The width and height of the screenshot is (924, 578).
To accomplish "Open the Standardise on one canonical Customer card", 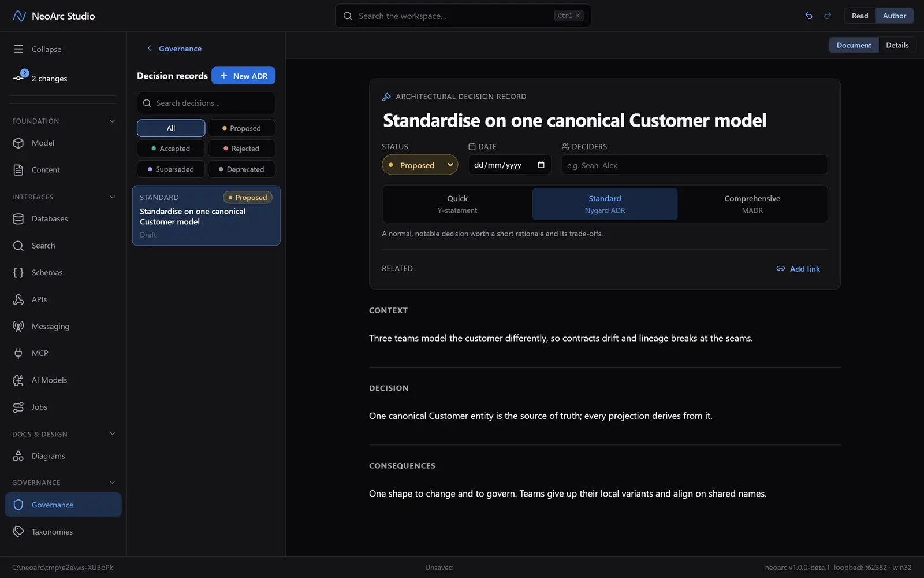I will tap(206, 216).
